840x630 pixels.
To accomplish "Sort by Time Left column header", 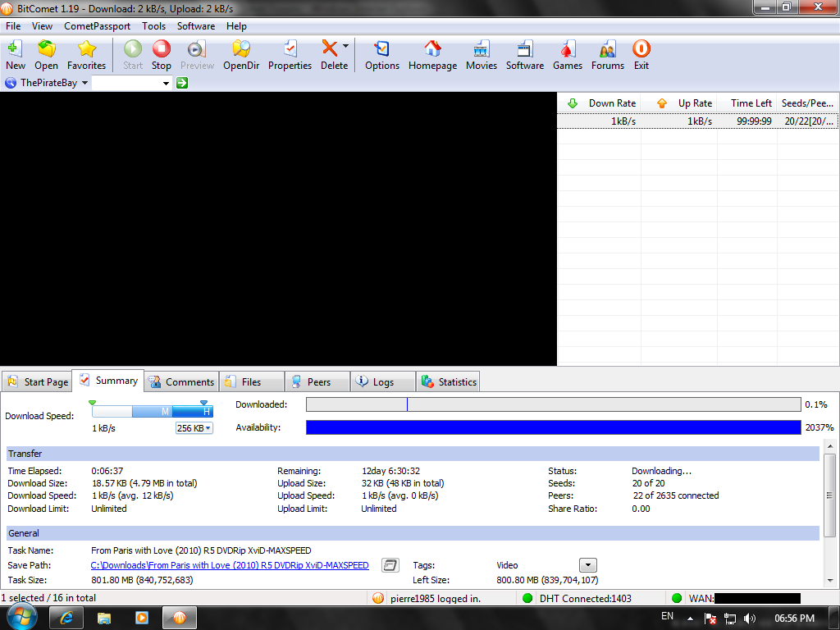I will click(x=747, y=103).
